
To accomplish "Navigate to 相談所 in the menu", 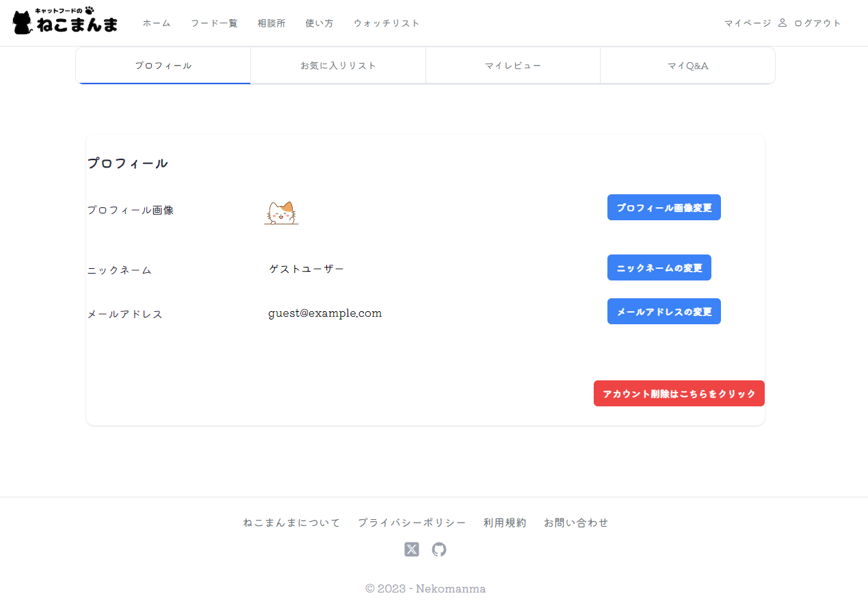I will coord(271,23).
